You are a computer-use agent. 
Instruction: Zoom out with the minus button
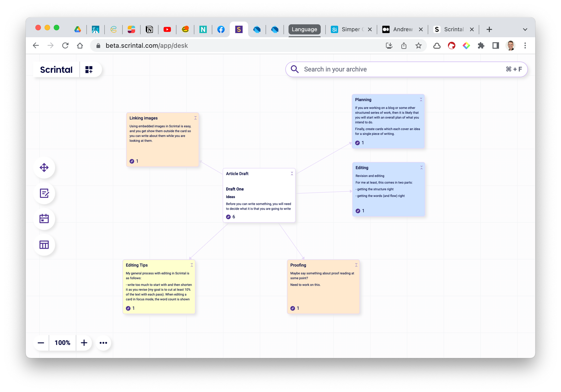41,343
